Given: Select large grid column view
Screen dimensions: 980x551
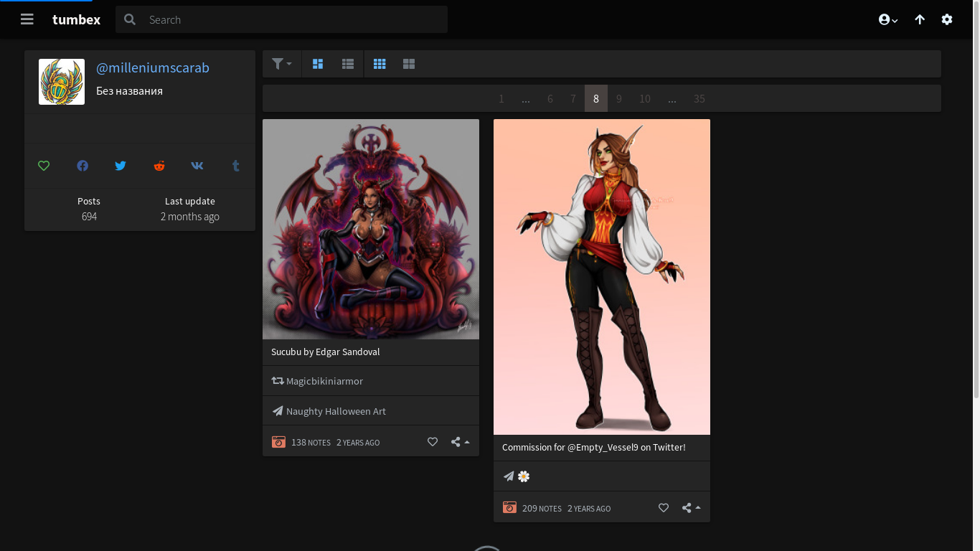Looking at the screenshot, I should coord(409,64).
